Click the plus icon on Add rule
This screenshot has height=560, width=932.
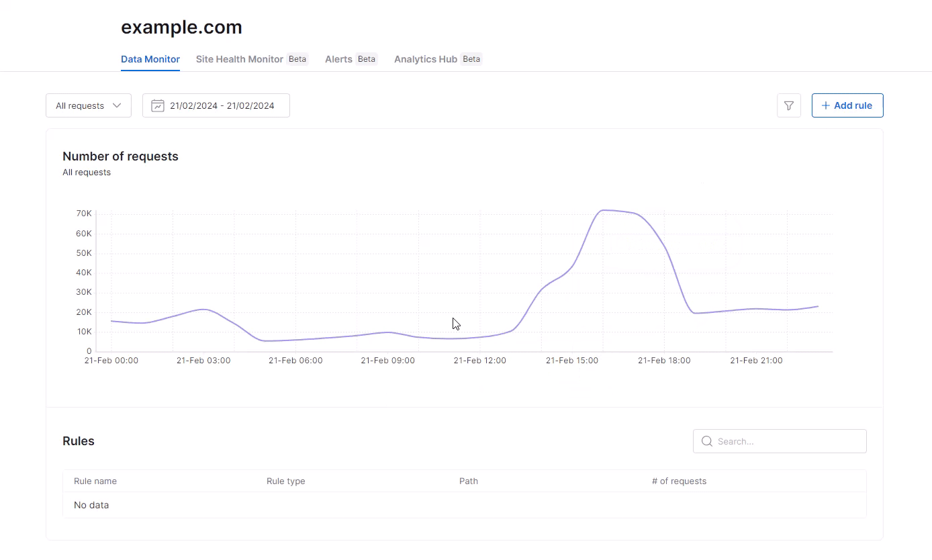(826, 105)
